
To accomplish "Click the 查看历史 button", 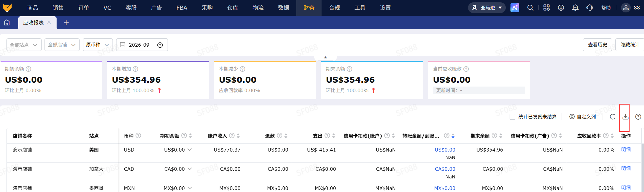I will [x=597, y=45].
